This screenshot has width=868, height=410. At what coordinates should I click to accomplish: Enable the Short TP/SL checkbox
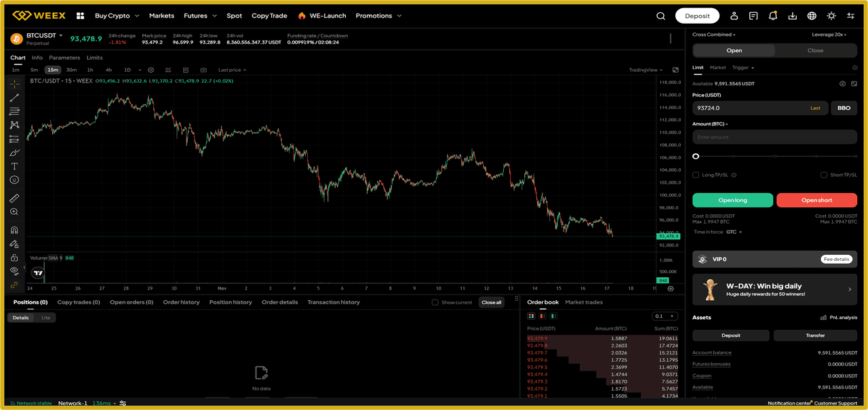(x=823, y=174)
